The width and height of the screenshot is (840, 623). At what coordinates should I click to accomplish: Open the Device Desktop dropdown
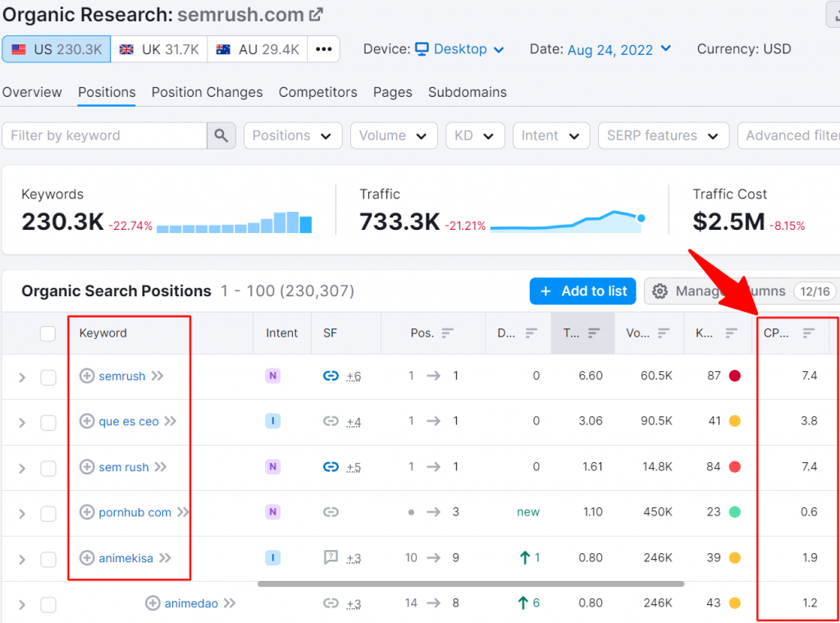[x=460, y=49]
